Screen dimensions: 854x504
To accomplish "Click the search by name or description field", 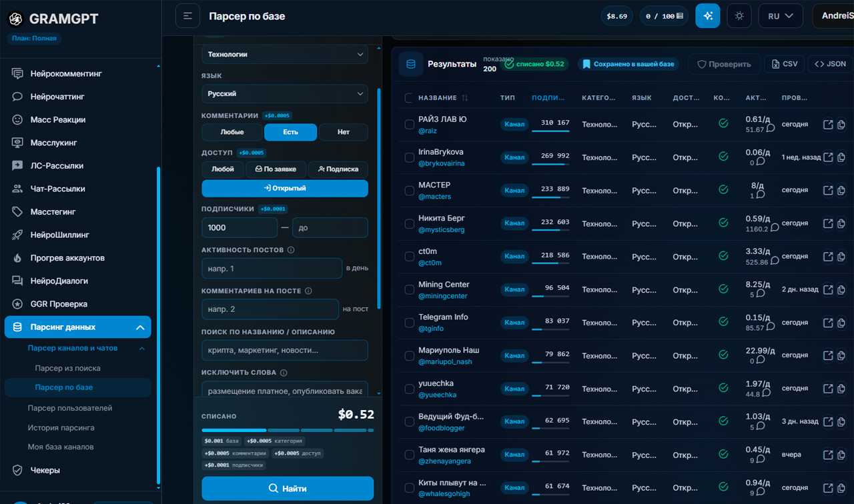I will [285, 351].
